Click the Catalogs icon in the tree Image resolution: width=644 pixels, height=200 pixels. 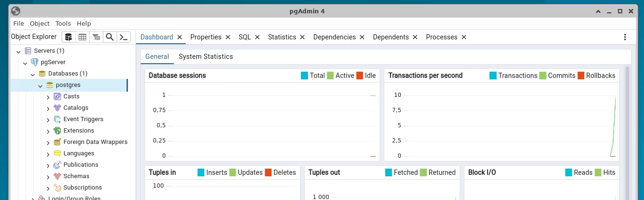tap(57, 108)
